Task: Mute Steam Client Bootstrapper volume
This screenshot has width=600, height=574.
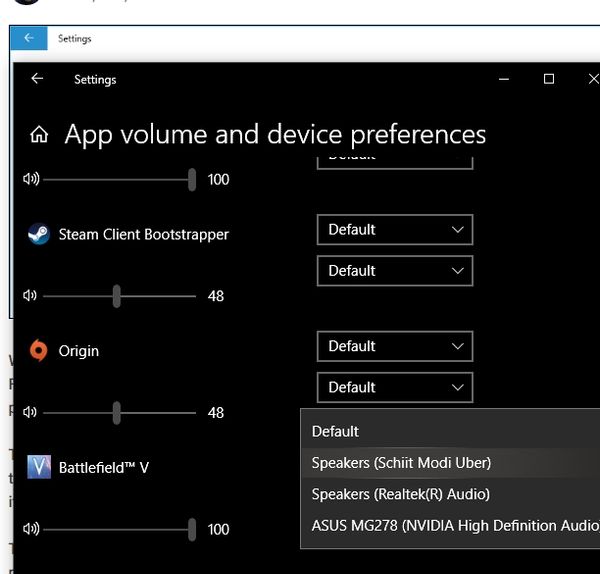Action: (x=30, y=296)
